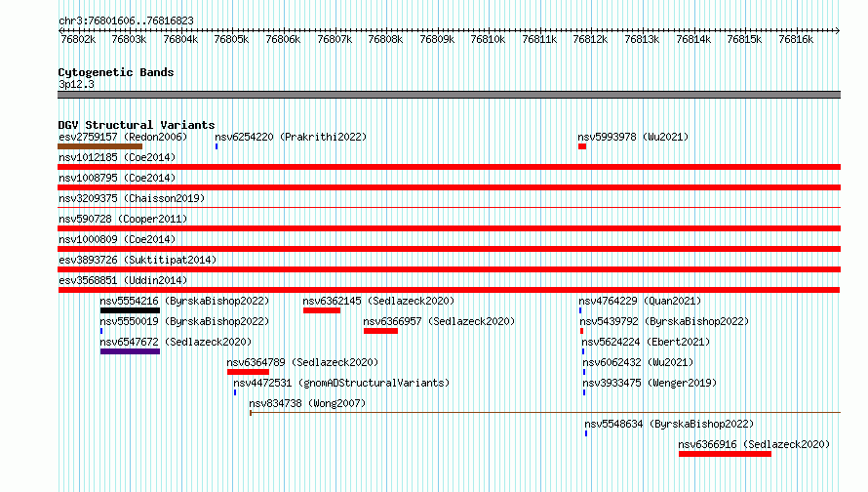Select the red nsv6362145 variant bar
Viewport: 868px width, 492px height.
pos(322,310)
